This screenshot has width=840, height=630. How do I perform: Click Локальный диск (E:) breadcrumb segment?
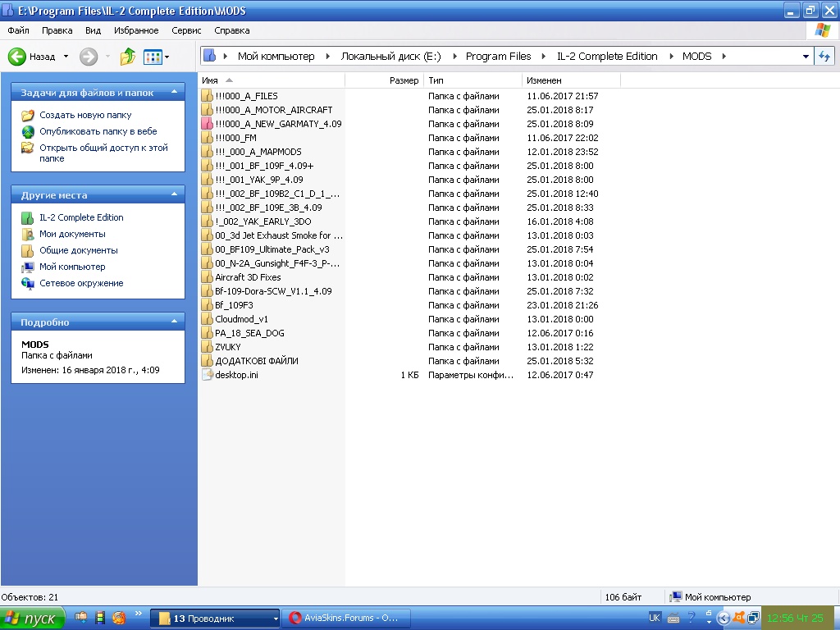(x=391, y=57)
